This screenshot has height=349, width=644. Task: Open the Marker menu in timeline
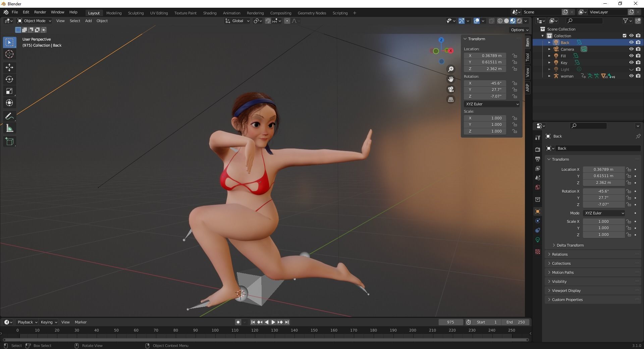80,322
